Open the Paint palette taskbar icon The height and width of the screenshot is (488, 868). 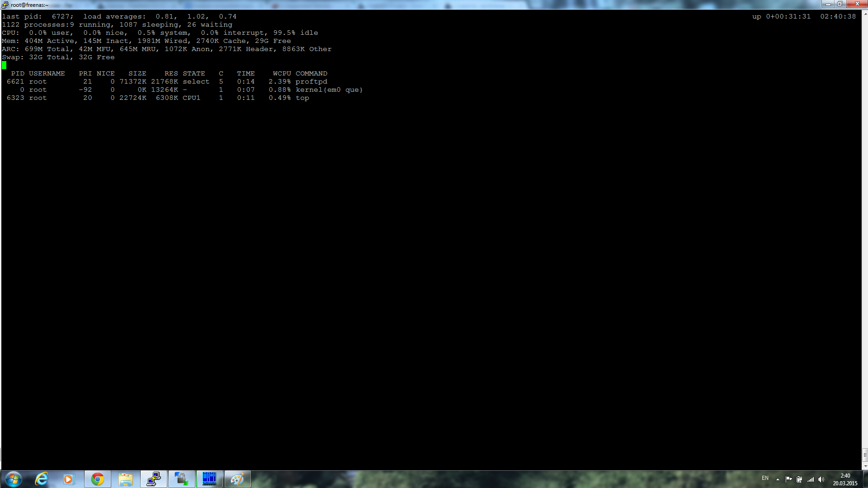tap(237, 479)
